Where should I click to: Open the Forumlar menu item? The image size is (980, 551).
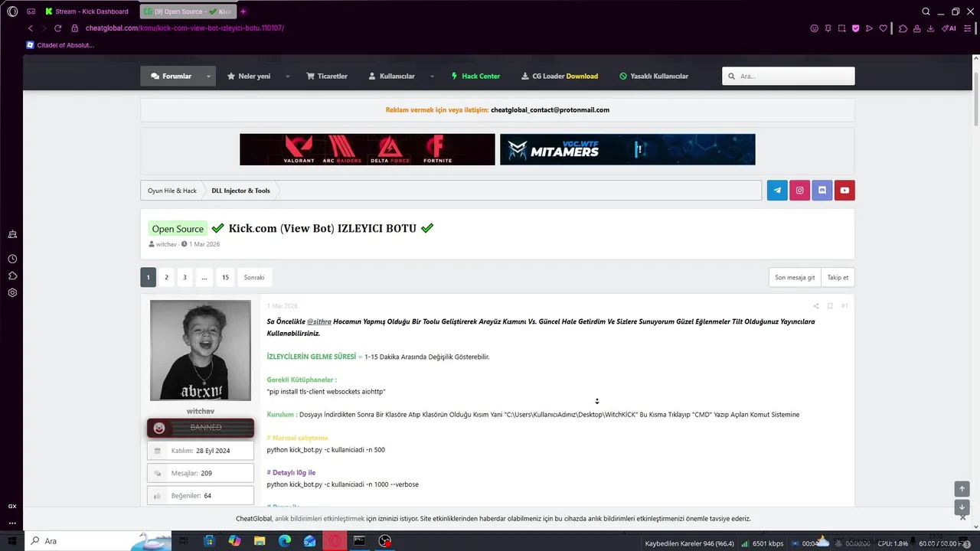171,77
